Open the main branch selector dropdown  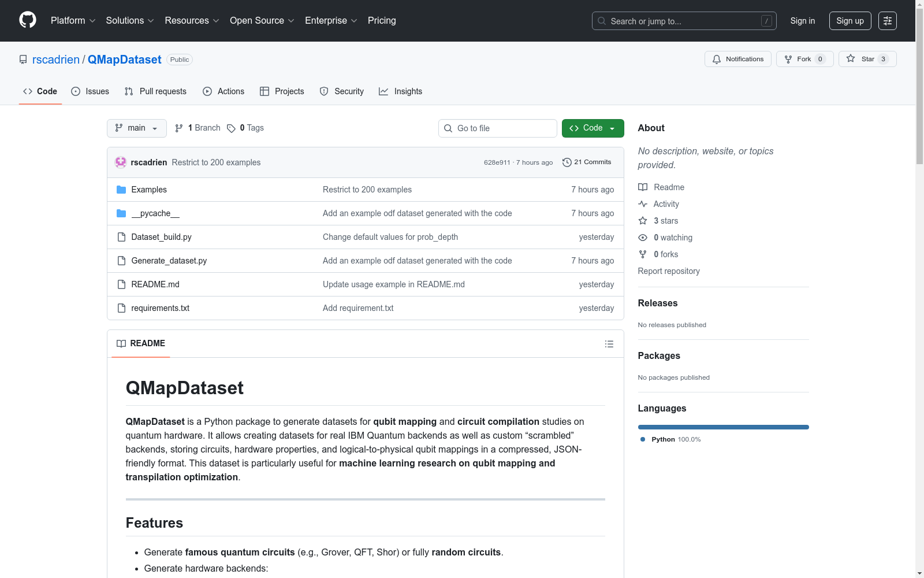pyautogui.click(x=137, y=128)
